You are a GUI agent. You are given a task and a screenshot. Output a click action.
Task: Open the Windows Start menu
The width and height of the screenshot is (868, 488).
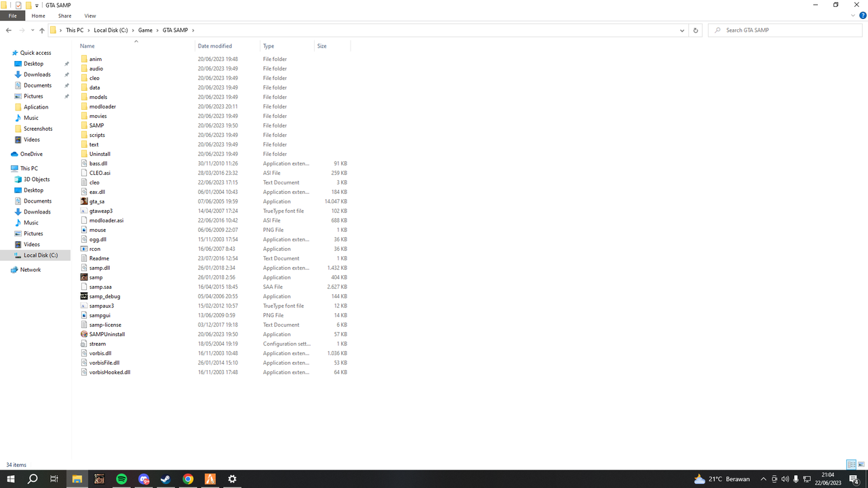tap(11, 479)
